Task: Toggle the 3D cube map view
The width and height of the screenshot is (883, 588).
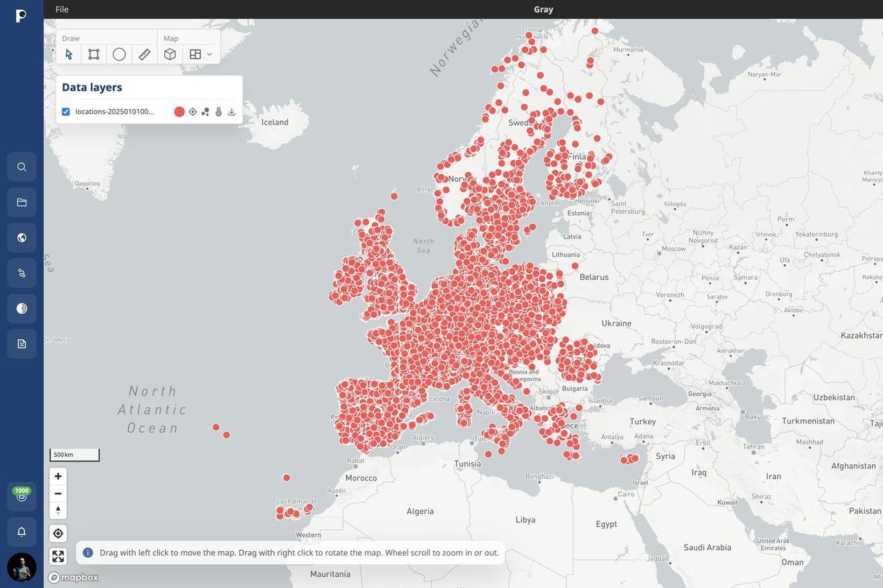Action: [170, 54]
